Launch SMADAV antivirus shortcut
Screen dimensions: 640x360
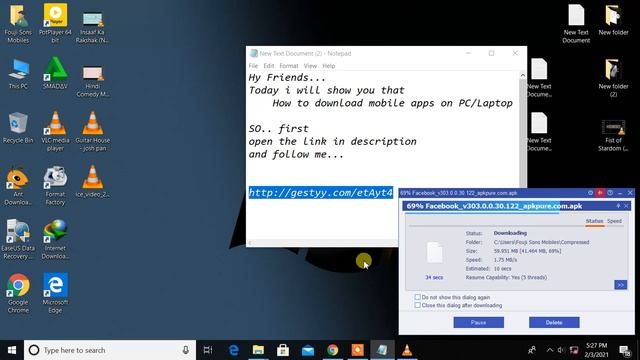point(55,73)
